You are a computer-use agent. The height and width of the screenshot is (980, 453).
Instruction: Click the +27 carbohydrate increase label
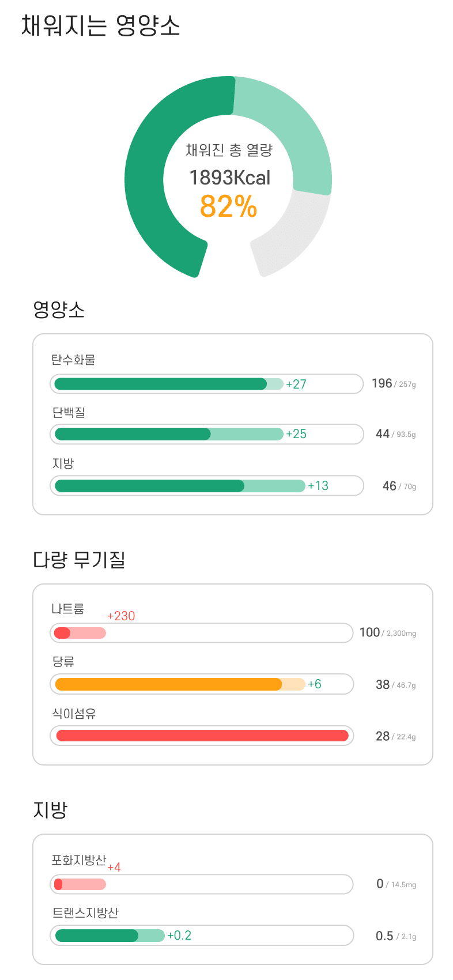(296, 384)
